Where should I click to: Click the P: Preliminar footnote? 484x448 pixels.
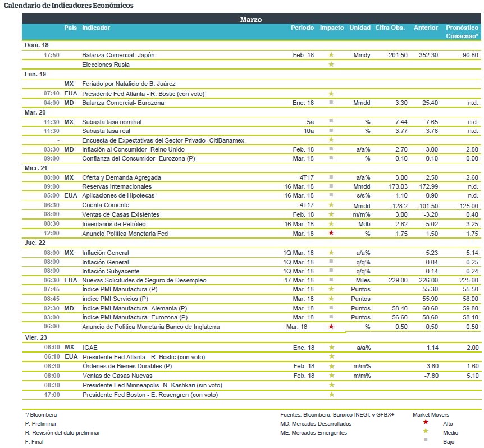point(41,424)
